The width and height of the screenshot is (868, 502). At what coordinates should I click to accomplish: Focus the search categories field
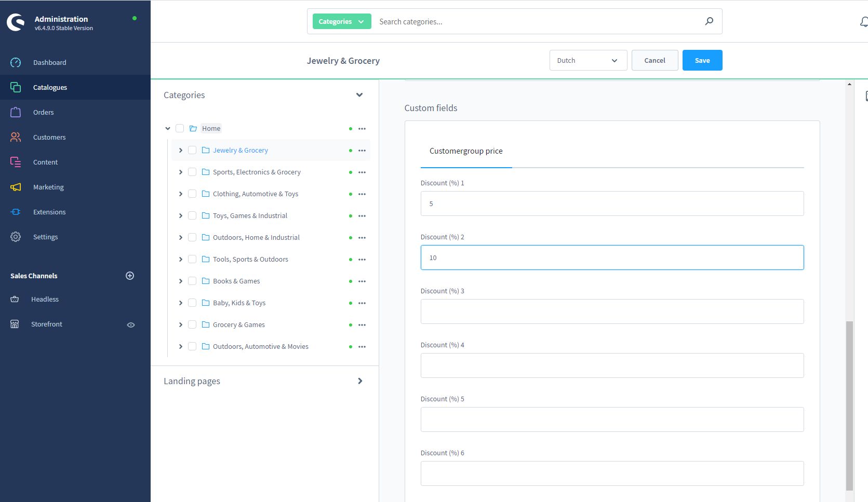click(x=538, y=21)
